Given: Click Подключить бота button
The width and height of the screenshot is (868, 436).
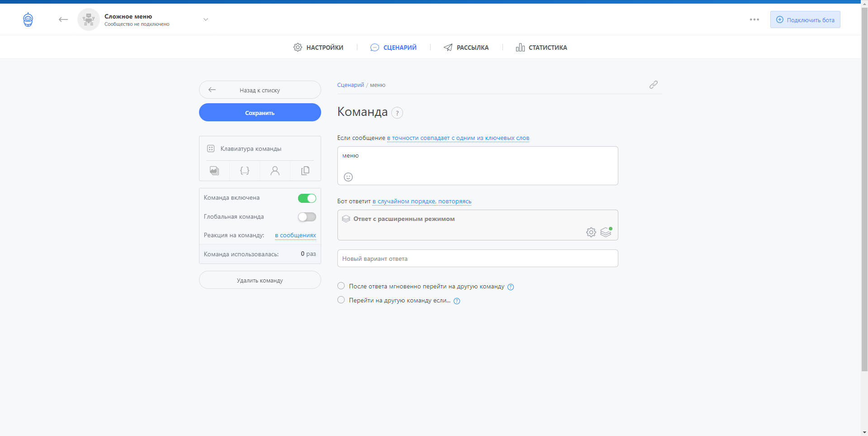Looking at the screenshot, I should pos(805,19).
